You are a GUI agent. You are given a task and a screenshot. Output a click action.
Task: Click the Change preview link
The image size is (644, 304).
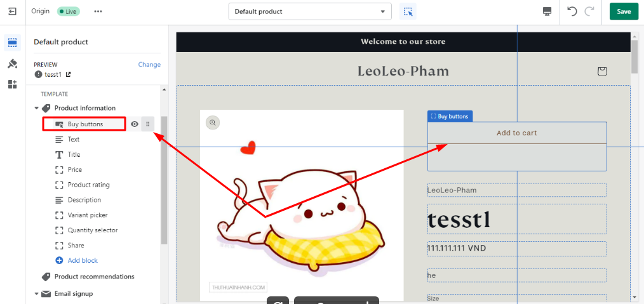point(149,64)
